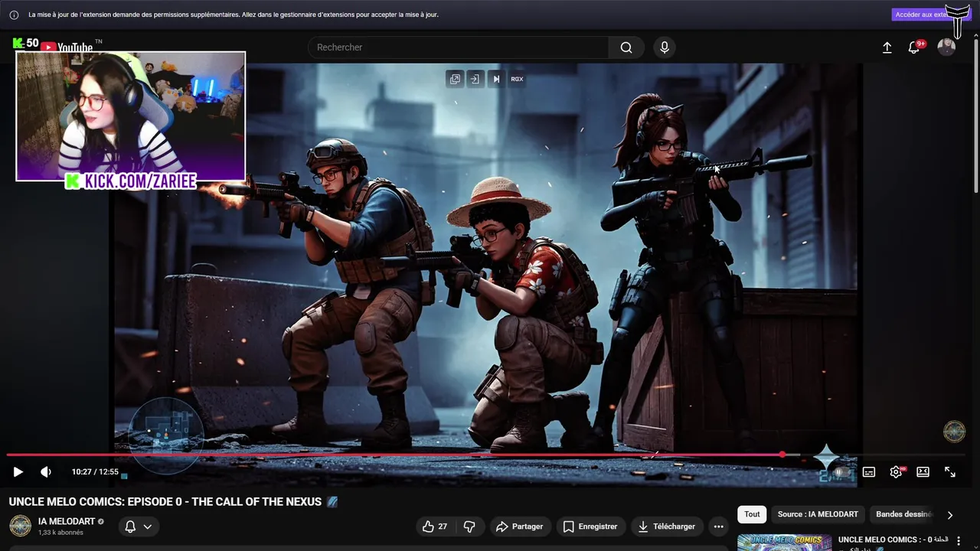This screenshot has height=551, width=980.
Task: Click the 1,33 k abonnés subscriber count
Action: (60, 533)
